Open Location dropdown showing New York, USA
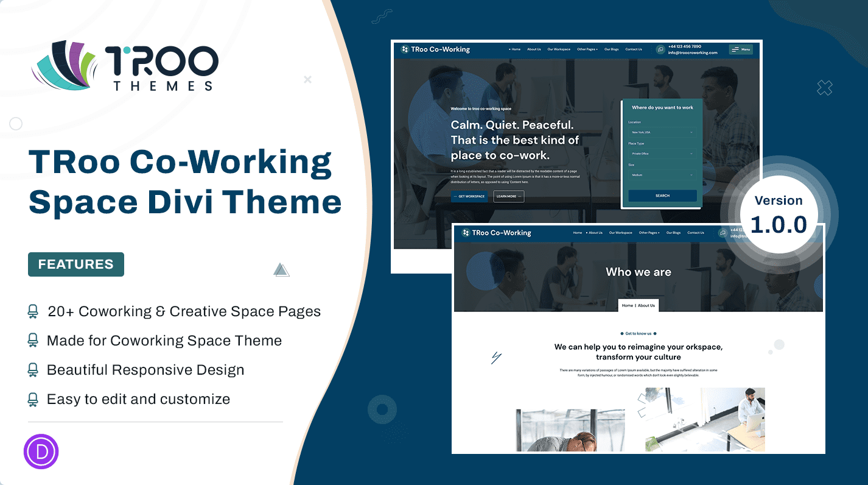The width and height of the screenshot is (868, 485). click(662, 132)
